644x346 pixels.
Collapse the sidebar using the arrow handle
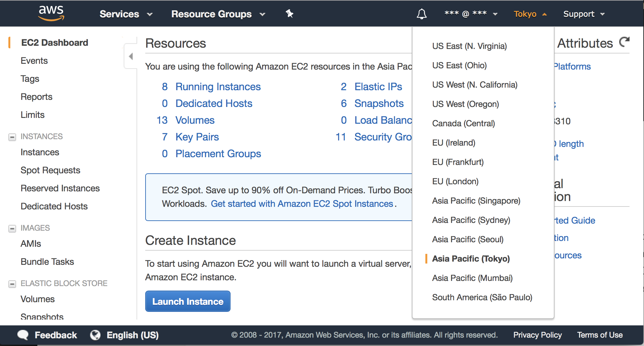pyautogui.click(x=131, y=56)
